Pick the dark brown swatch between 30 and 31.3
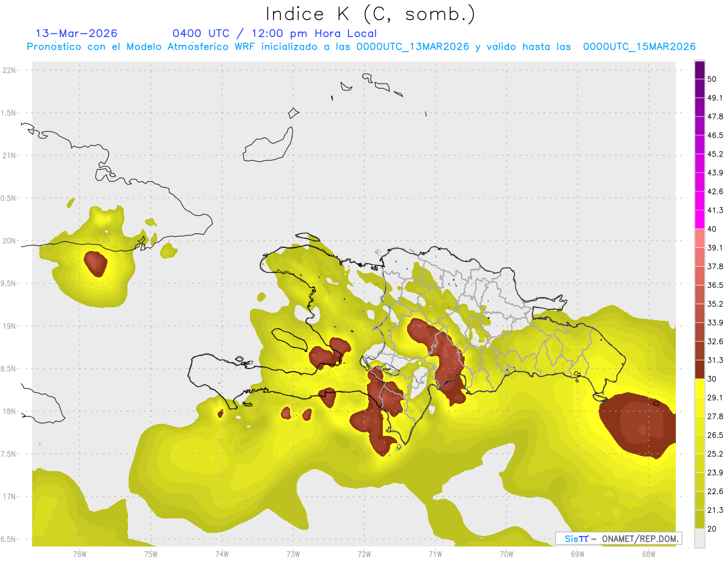The image size is (728, 562). 699,369
